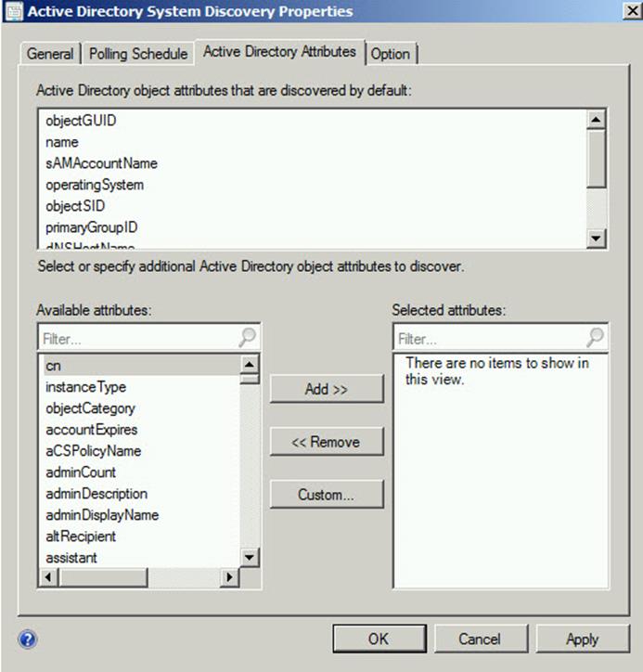The image size is (643, 672).
Task: Open the Polling Schedule tab
Action: click(138, 54)
